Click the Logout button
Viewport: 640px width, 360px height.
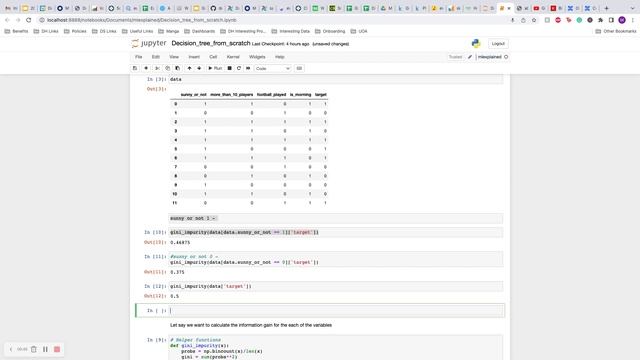[x=498, y=43]
